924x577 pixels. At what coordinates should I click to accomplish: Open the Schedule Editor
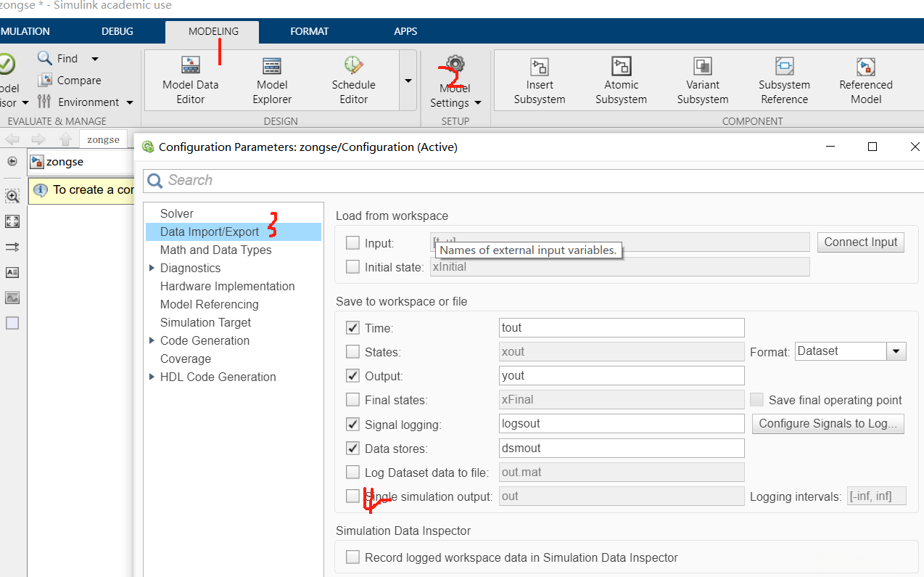(353, 80)
